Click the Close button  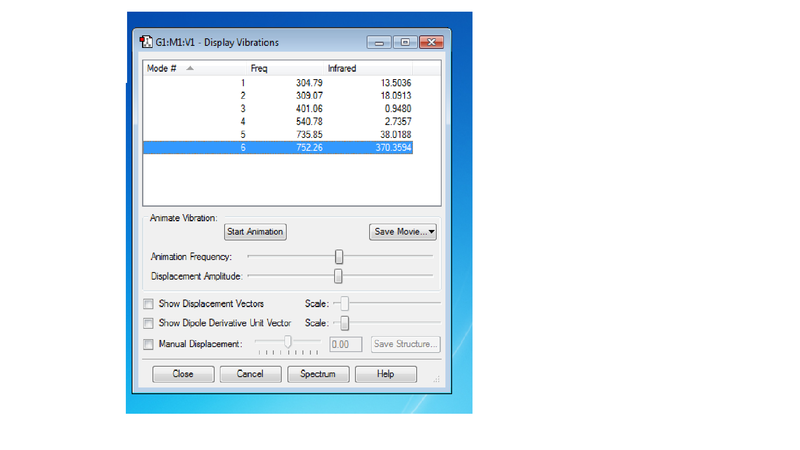coord(183,374)
